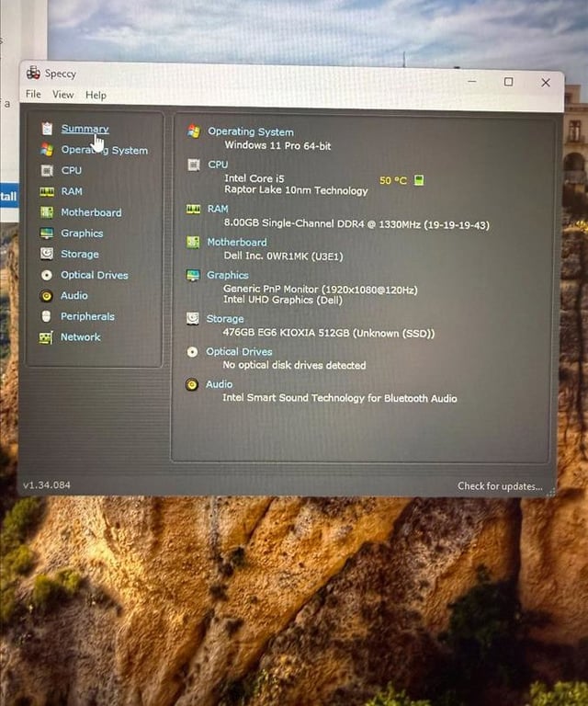Viewport: 588px width, 706px height.
Task: Click the Audio speaker icon in sidebar
Action: [x=46, y=296]
